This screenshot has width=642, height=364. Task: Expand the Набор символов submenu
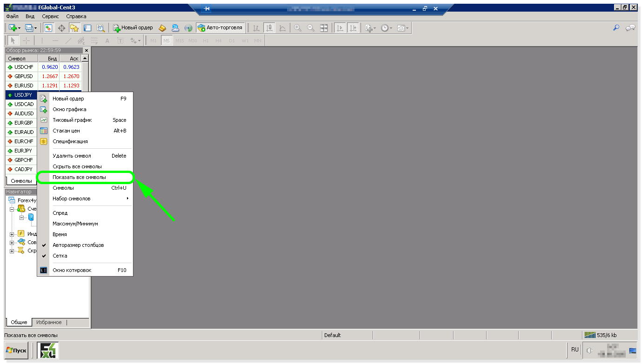click(x=85, y=199)
